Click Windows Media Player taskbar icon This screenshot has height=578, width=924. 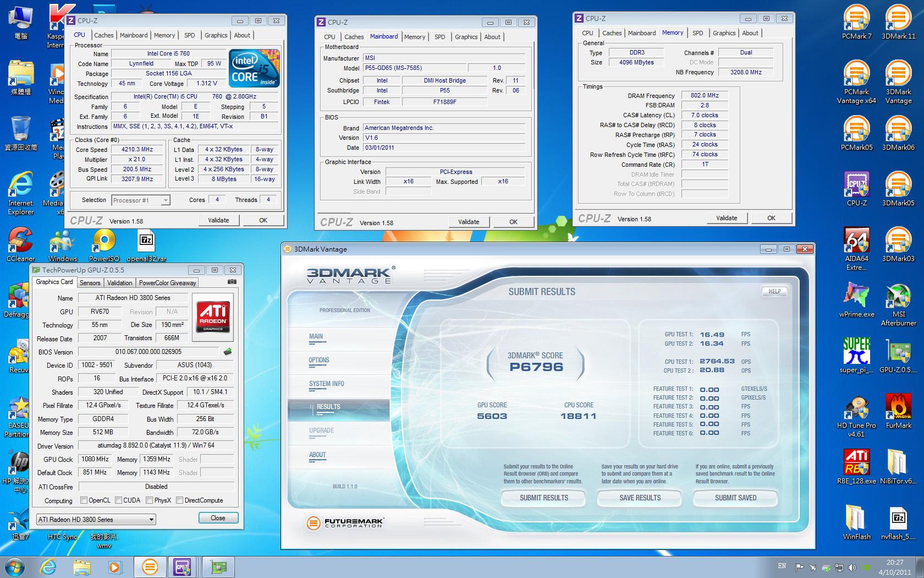(114, 566)
